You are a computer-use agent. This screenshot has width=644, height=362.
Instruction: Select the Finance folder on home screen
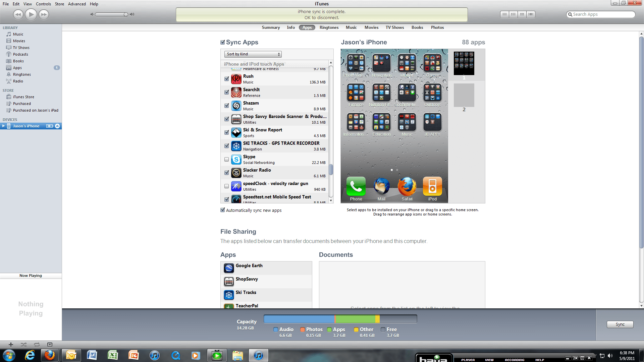(356, 93)
